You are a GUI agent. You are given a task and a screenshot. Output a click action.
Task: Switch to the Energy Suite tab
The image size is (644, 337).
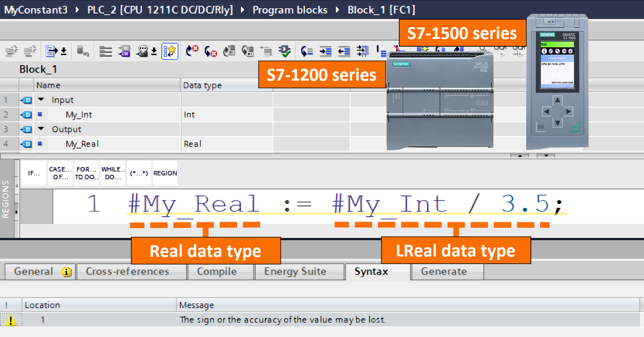point(299,272)
